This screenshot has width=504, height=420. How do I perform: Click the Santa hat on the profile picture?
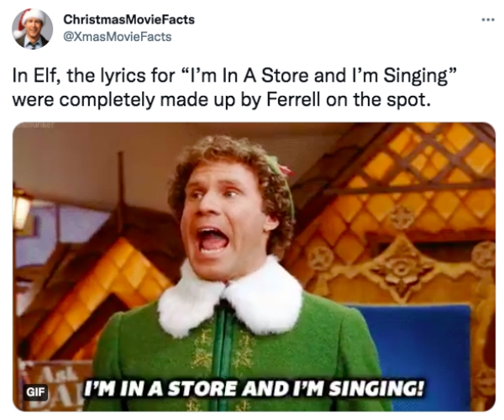tap(28, 19)
